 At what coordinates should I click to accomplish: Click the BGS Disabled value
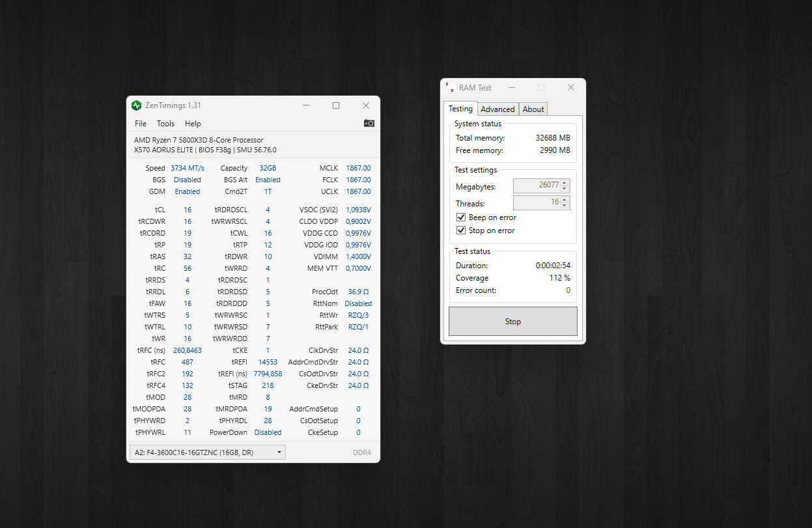pos(188,180)
